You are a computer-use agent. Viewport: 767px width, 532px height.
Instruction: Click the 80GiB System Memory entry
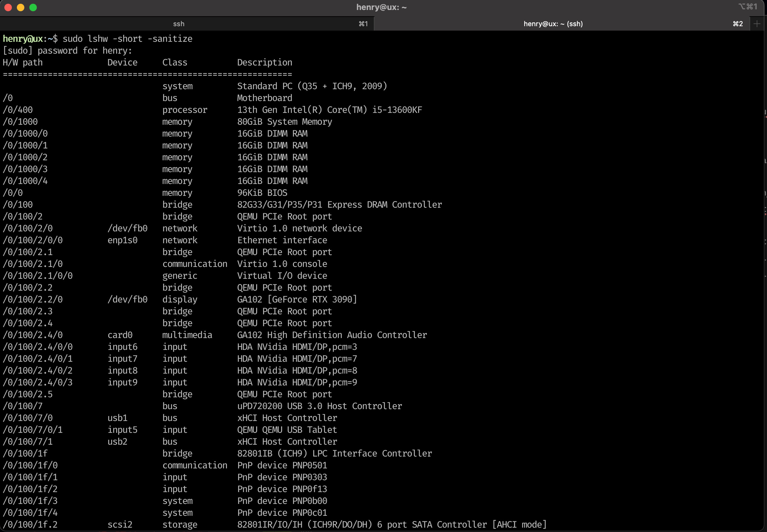click(285, 122)
